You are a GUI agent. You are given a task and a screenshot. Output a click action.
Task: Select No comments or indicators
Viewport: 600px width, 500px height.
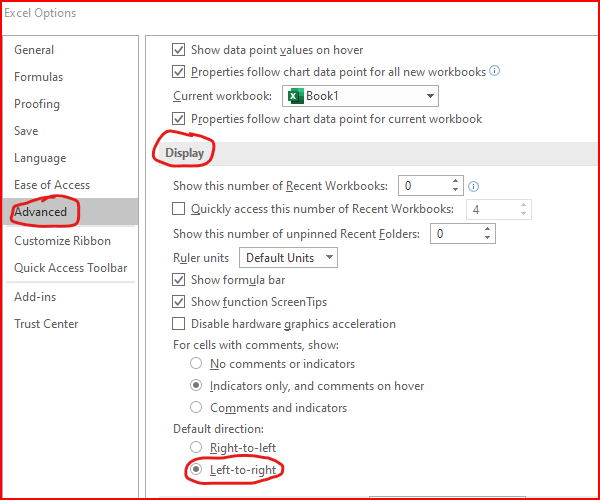pyautogui.click(x=196, y=363)
